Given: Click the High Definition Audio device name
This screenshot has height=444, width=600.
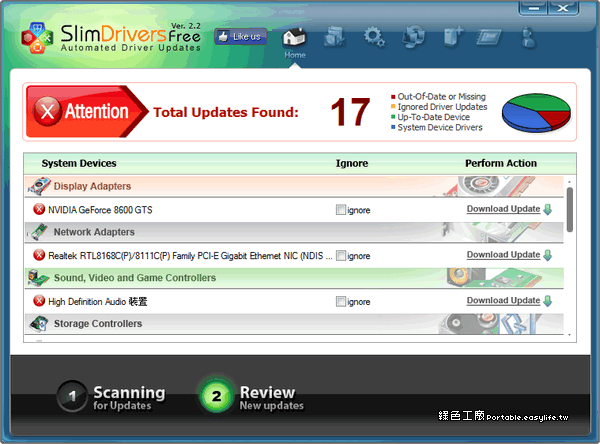Looking at the screenshot, I should (x=98, y=302).
